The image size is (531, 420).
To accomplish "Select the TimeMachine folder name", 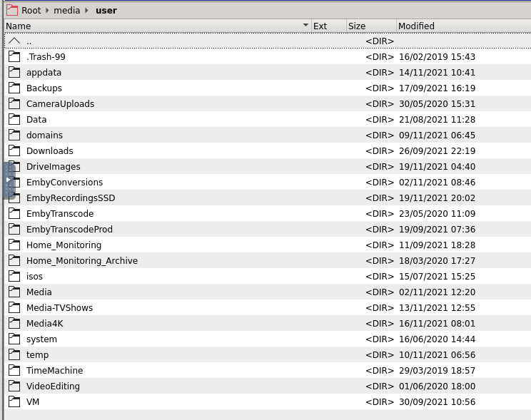I will (54, 371).
